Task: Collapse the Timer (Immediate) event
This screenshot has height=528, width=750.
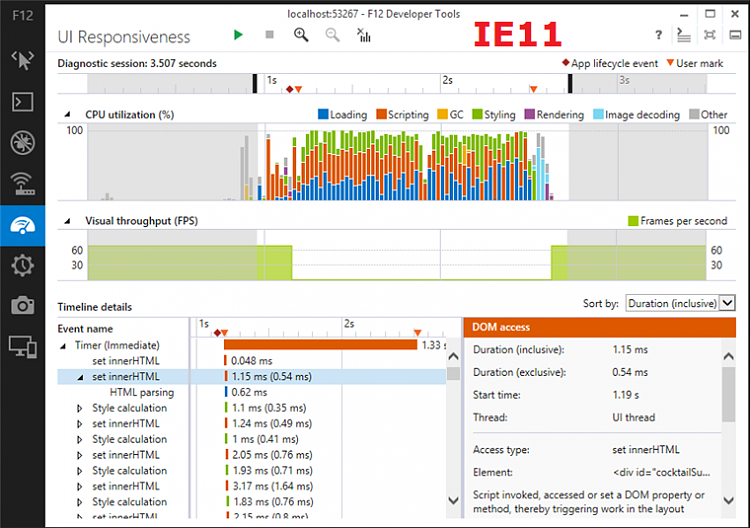Action: pos(63,346)
